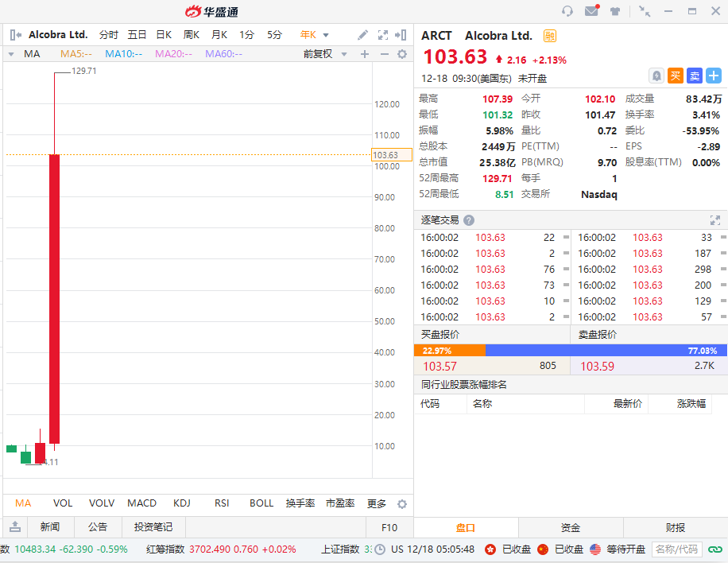Open the 公告 announcements button
Viewport: 728px width, 563px height.
coord(98,526)
